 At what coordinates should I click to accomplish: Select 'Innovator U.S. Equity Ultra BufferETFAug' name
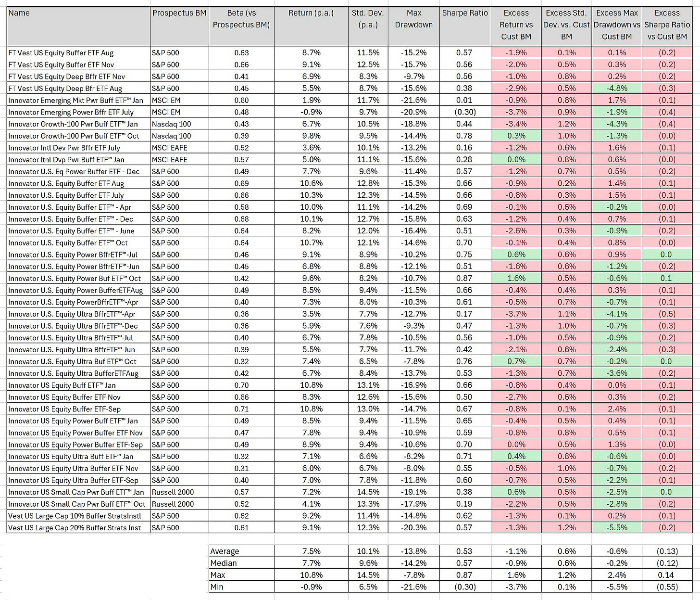click(x=78, y=373)
